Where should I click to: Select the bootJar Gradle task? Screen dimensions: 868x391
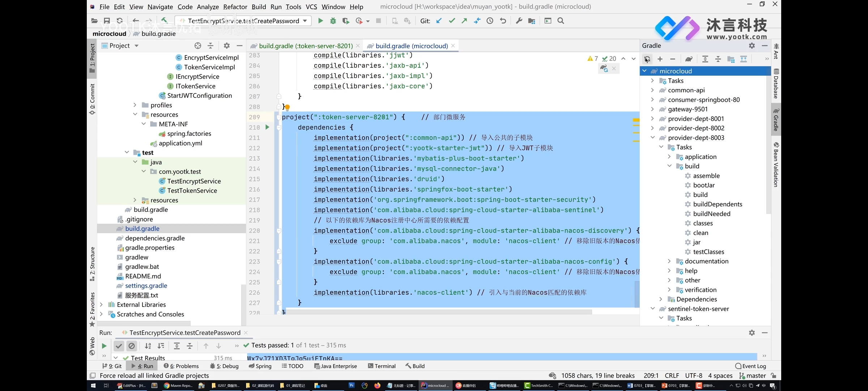coord(704,185)
